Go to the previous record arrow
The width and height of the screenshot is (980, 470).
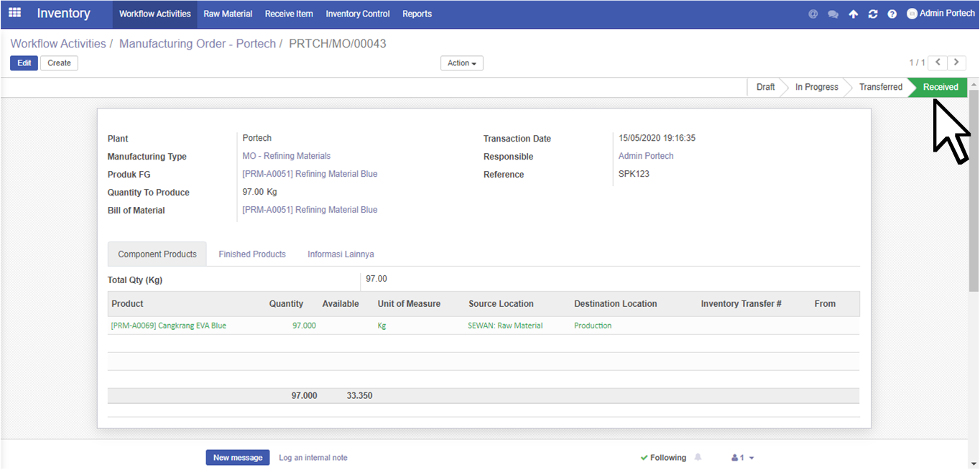click(938, 63)
